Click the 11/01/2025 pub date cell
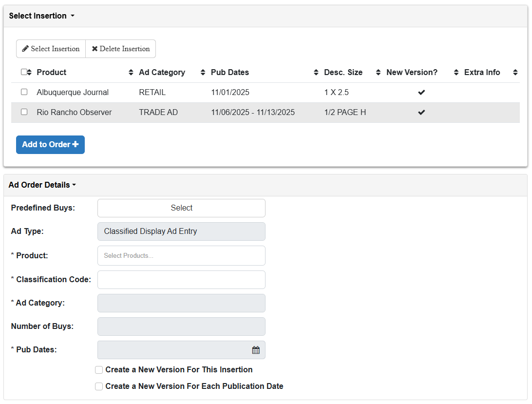Screen dimensions: 532x404 point(230,92)
